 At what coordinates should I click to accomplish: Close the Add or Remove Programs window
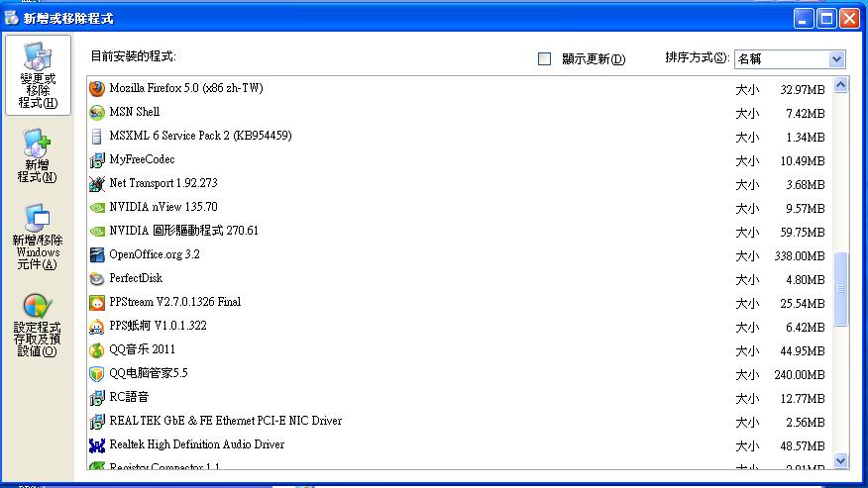(850, 18)
